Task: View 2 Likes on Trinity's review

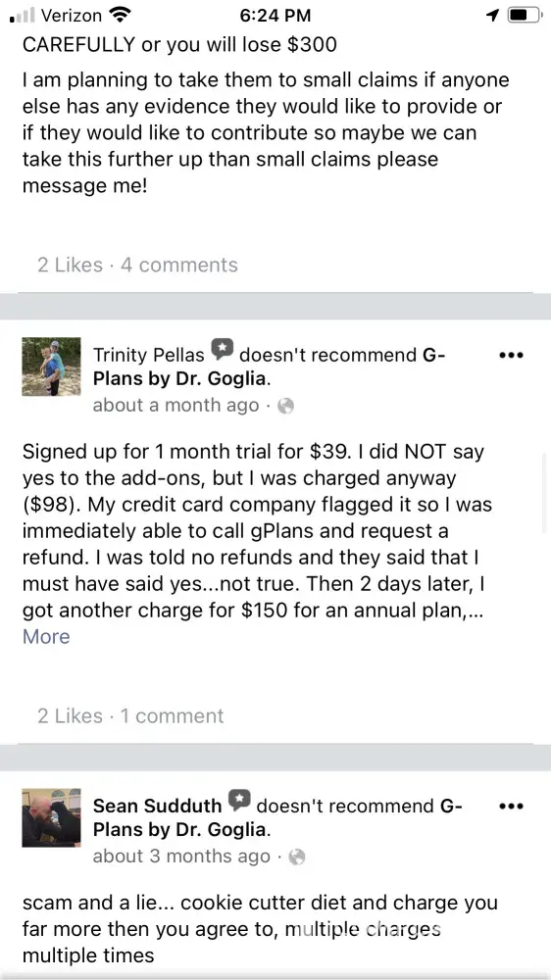Action: [x=70, y=716]
